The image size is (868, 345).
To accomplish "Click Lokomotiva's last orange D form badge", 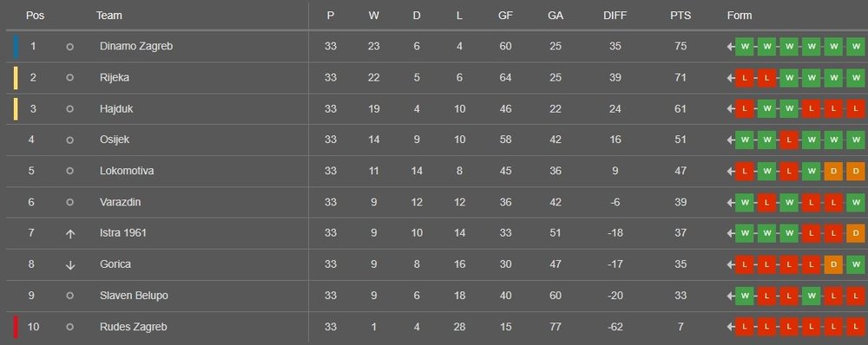I will click(x=855, y=172).
